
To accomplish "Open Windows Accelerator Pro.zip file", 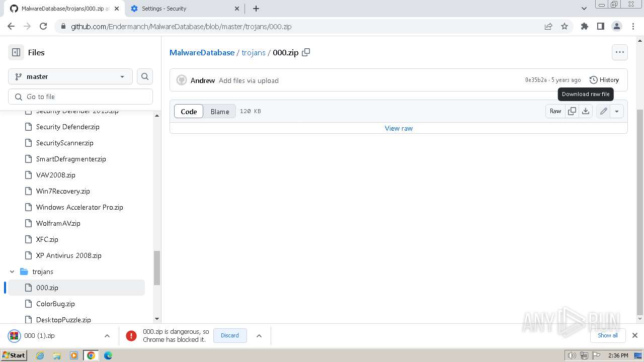I will (x=79, y=207).
